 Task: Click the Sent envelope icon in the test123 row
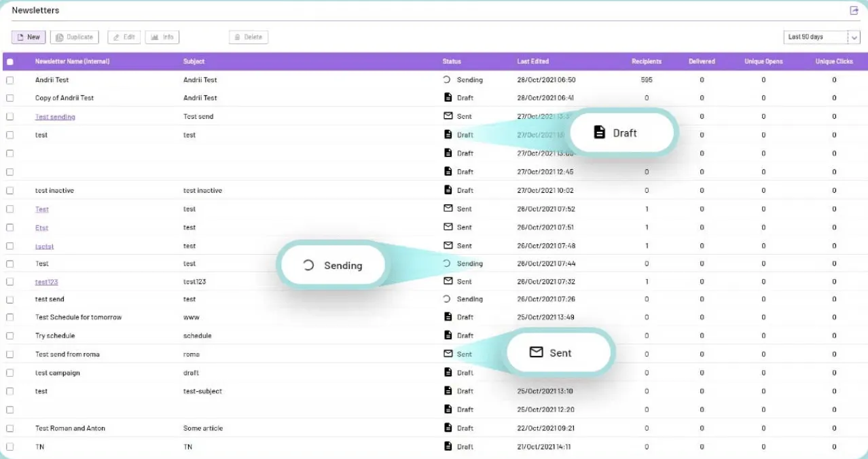[x=448, y=280]
